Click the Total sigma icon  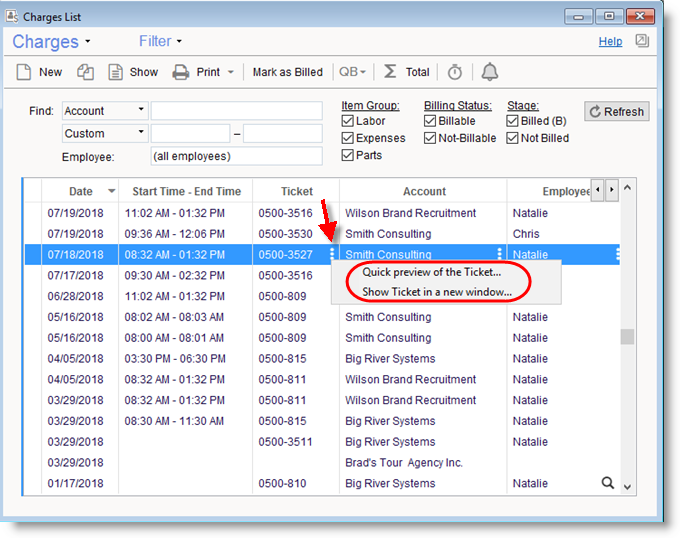tap(390, 72)
